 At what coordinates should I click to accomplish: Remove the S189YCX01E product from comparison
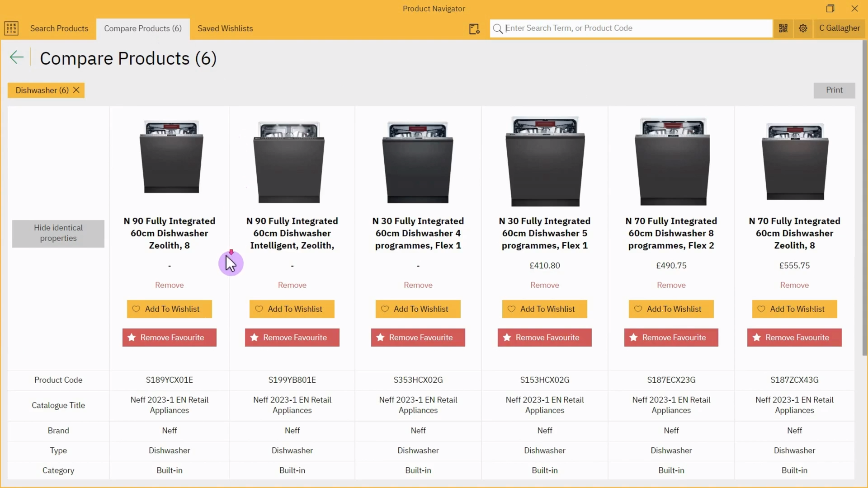point(170,285)
